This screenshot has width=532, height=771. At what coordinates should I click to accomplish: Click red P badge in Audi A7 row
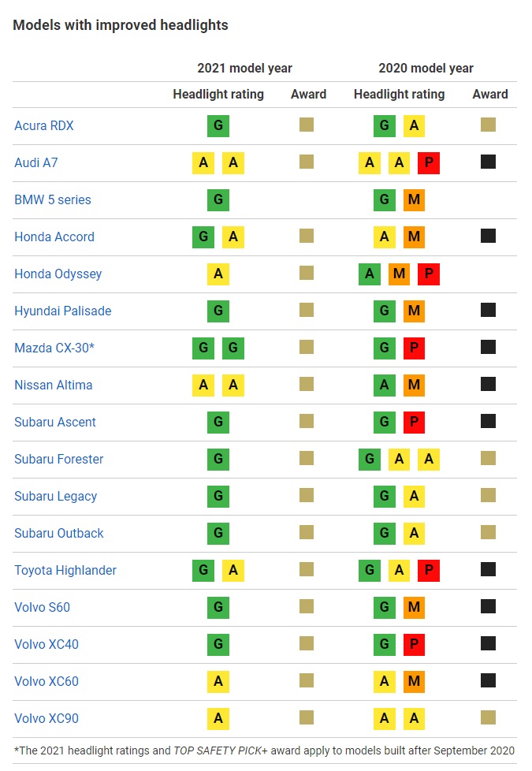[429, 162]
